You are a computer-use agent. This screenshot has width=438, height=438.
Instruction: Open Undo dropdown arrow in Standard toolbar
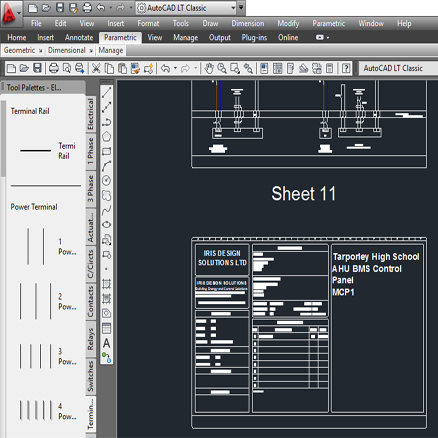pyautogui.click(x=175, y=68)
